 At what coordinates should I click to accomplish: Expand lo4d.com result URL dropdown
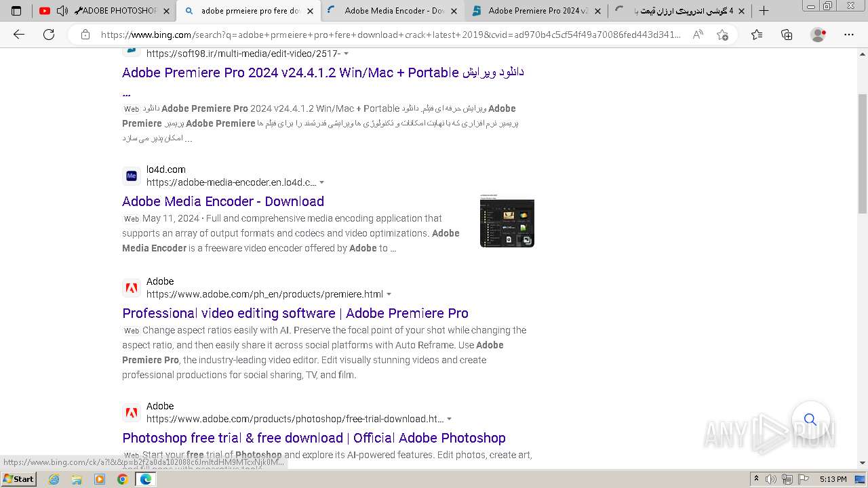322,182
